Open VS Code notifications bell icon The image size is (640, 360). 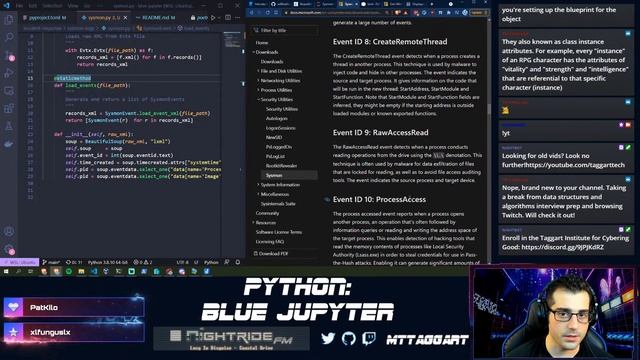click(x=238, y=262)
